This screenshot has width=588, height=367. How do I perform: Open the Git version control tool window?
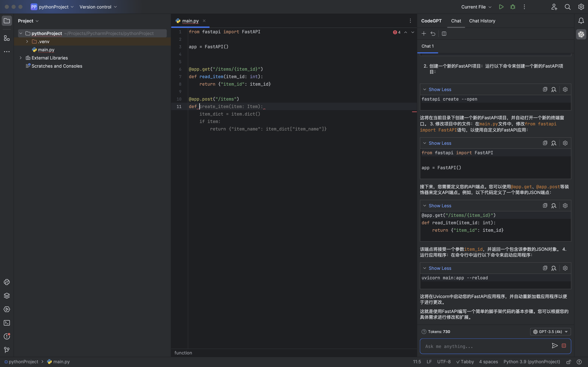pos(7,350)
